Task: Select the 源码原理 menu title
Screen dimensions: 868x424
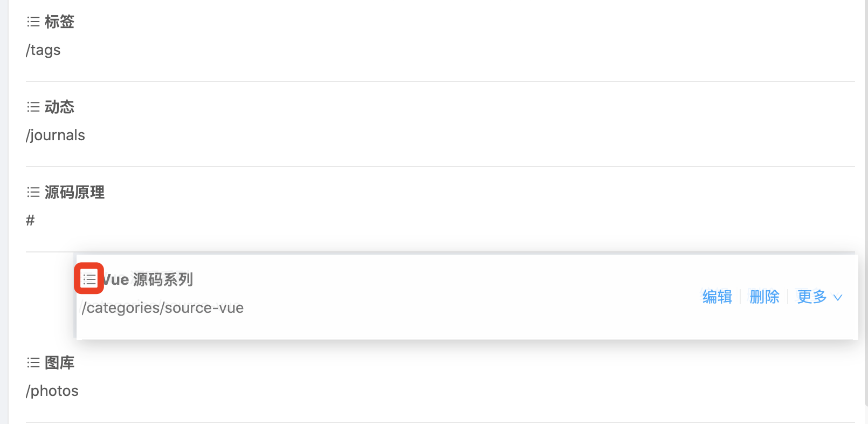Action: pos(74,193)
